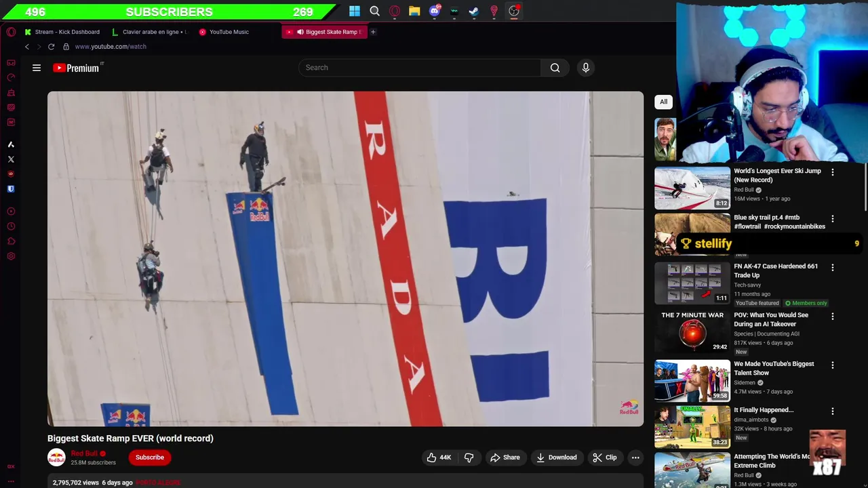Go back with the browser back arrow
868x488 pixels.
(27, 47)
